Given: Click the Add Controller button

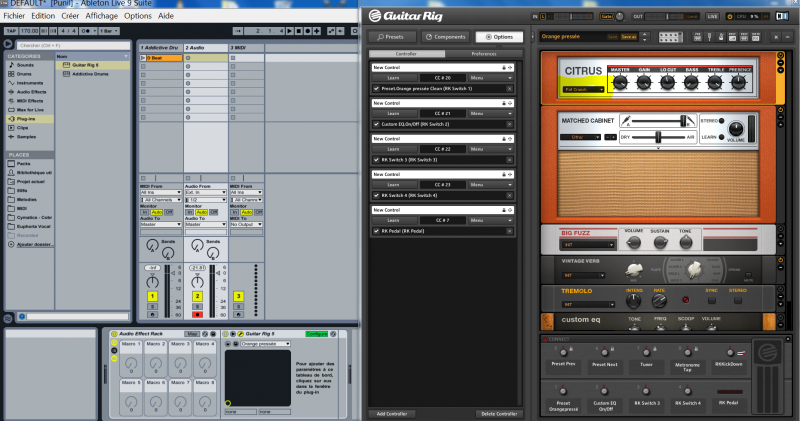Looking at the screenshot, I should [x=392, y=413].
